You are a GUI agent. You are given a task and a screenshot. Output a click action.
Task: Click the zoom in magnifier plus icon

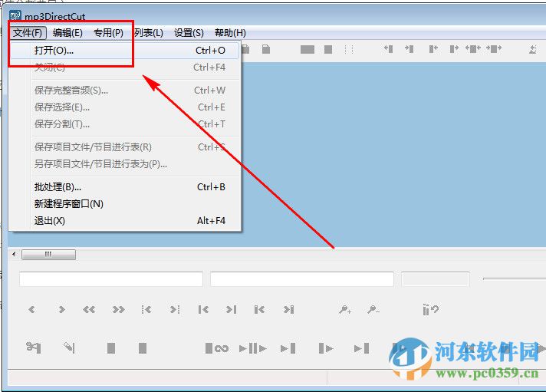click(345, 309)
